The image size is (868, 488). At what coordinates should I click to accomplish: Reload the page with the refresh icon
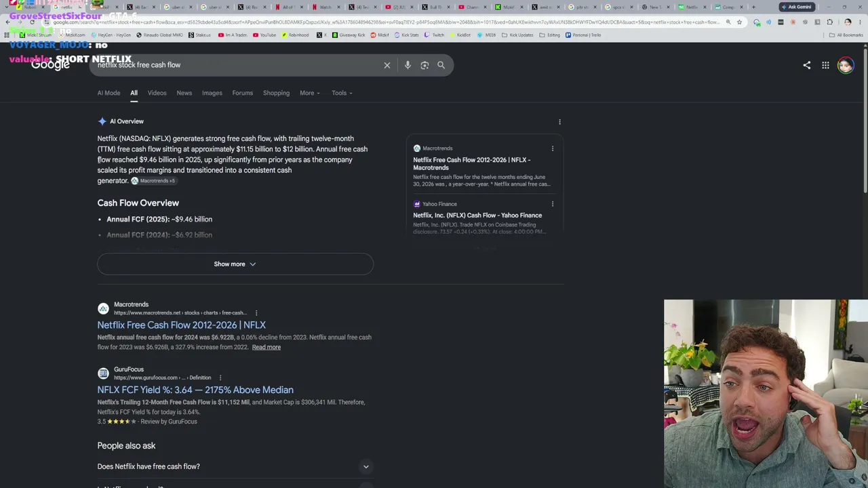(32, 22)
